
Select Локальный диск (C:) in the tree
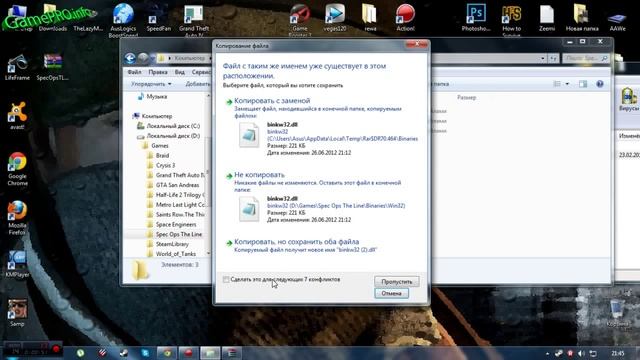coord(173,126)
